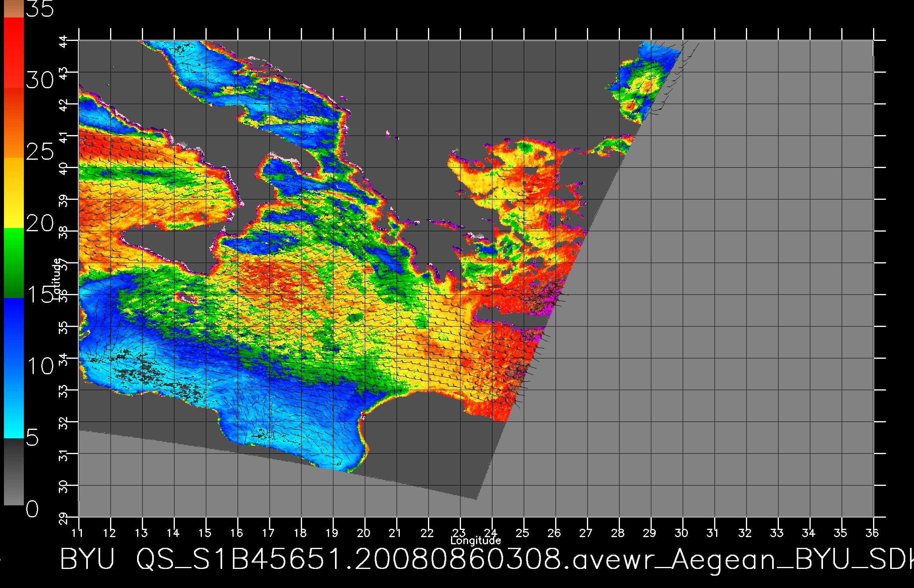Viewport: 914px width, 588px height.
Task: Click latitude tick label 44
Action: coord(64,42)
